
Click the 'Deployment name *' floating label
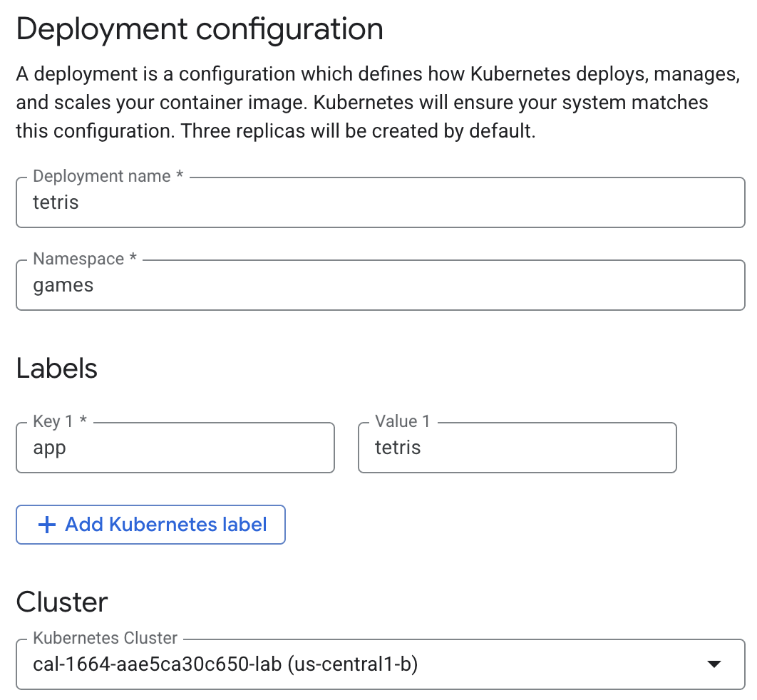pos(108,177)
